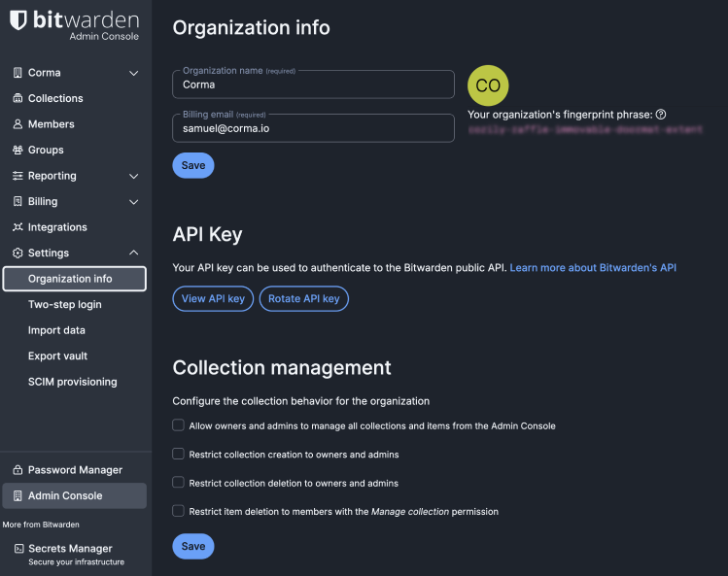
Task: Open Groups via its sidebar icon
Action: point(17,150)
